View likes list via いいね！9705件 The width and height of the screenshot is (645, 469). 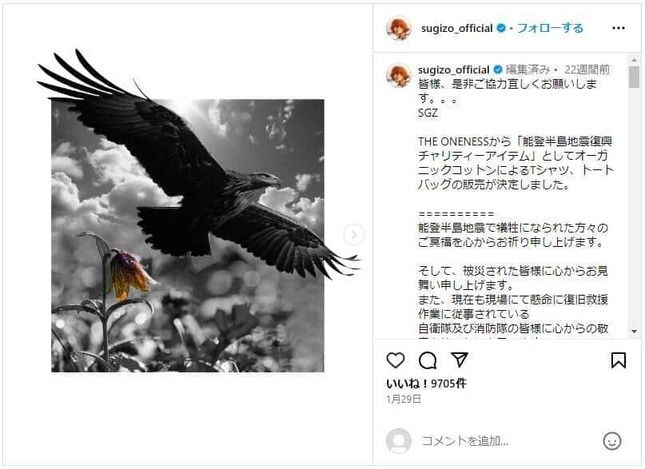click(x=426, y=383)
